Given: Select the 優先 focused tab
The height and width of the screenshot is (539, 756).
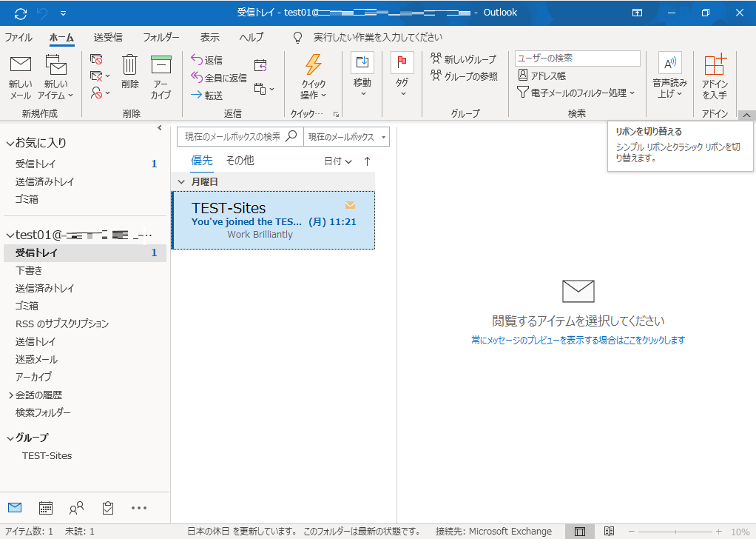Looking at the screenshot, I should [201, 161].
